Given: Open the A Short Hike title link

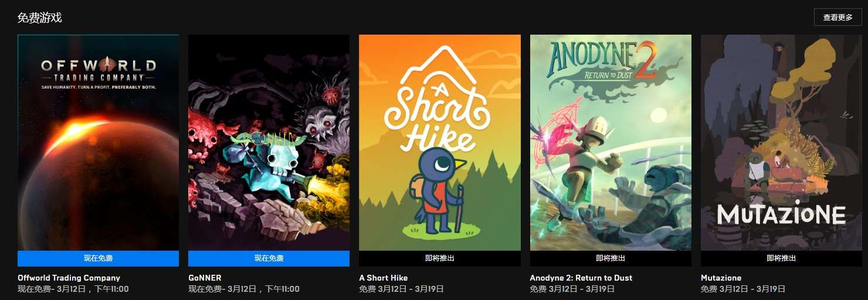Looking at the screenshot, I should coord(384,278).
